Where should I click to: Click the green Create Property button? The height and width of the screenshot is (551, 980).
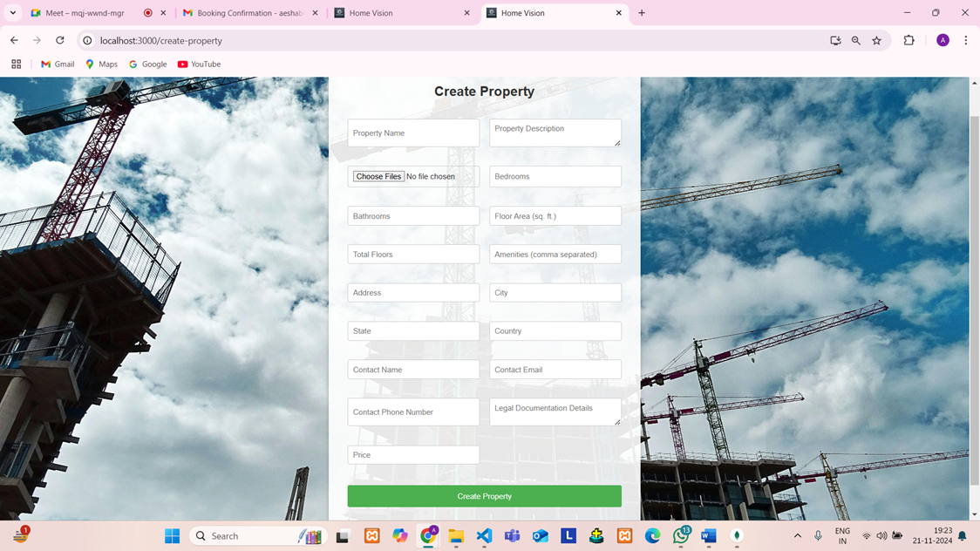[x=484, y=496]
